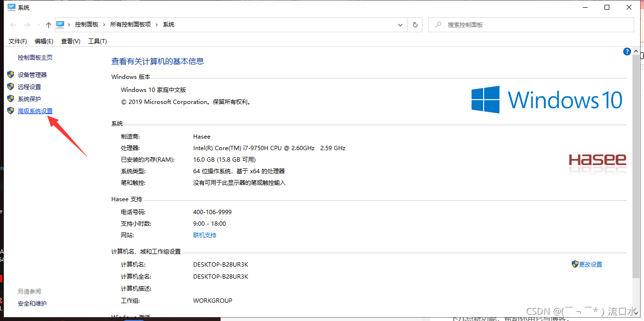Open 高级系统设置 link
Viewport: 644px width, 321px height.
click(x=35, y=111)
